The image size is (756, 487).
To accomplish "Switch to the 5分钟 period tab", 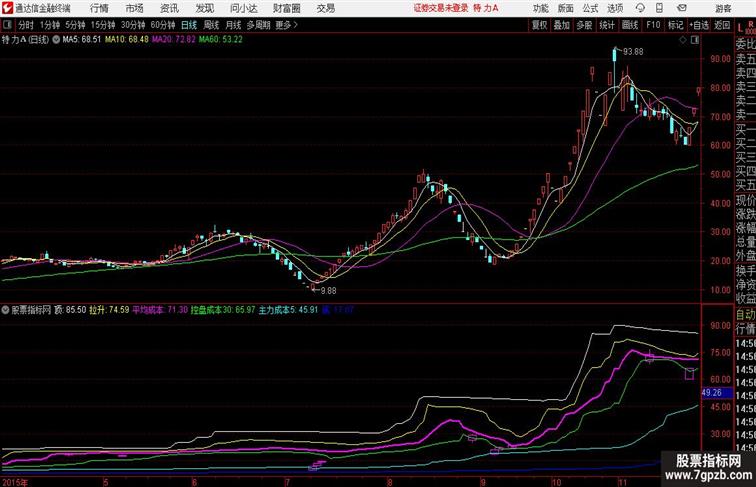I will pyautogui.click(x=75, y=25).
